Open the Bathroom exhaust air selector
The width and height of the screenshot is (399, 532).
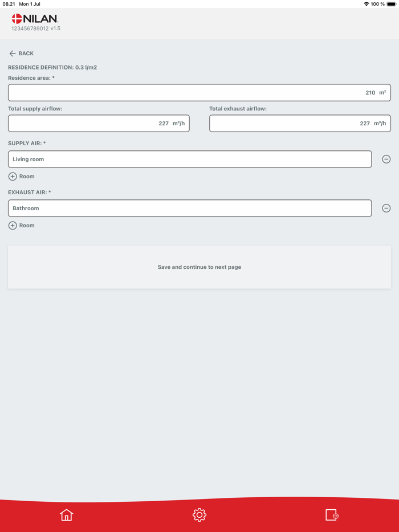click(190, 208)
